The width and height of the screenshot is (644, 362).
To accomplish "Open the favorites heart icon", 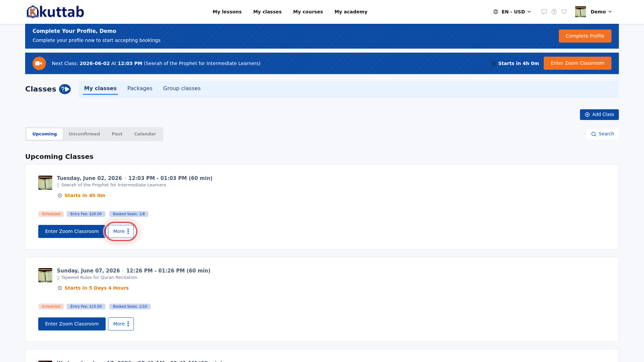I will point(564,12).
